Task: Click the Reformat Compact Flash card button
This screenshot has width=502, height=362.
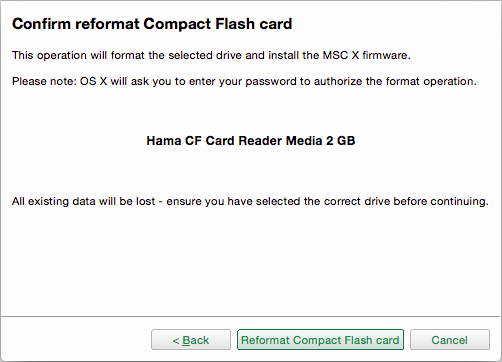Action: (320, 340)
